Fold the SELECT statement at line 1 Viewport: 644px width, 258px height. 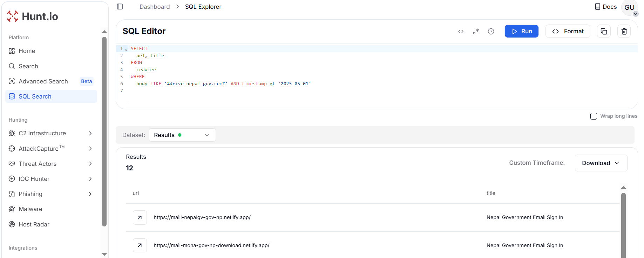[126, 50]
